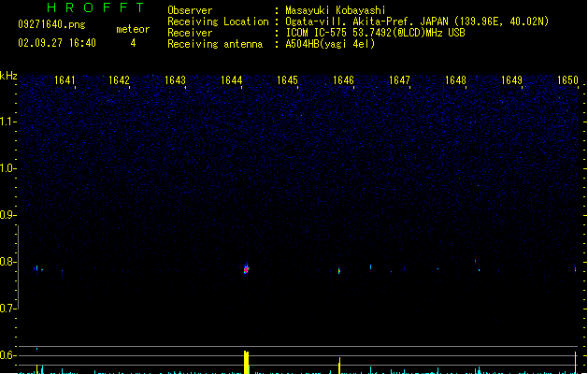Click the 1.0 kHz frequency tick label
This screenshot has height=374, width=588.
pyautogui.click(x=7, y=168)
